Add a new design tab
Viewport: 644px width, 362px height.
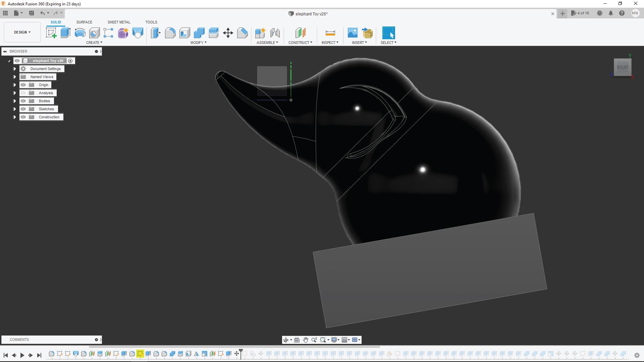562,13
